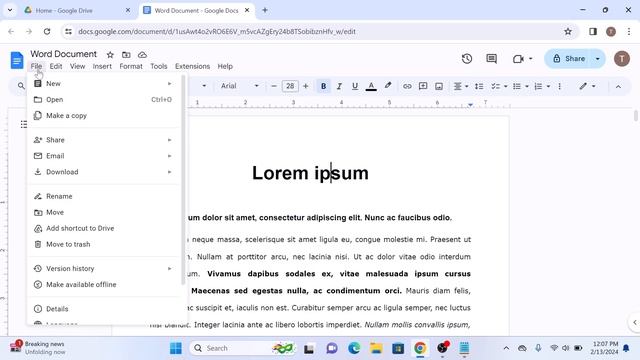The width and height of the screenshot is (640, 360).
Task: Click the search magnifier in the toolbar
Action: click(x=21, y=86)
